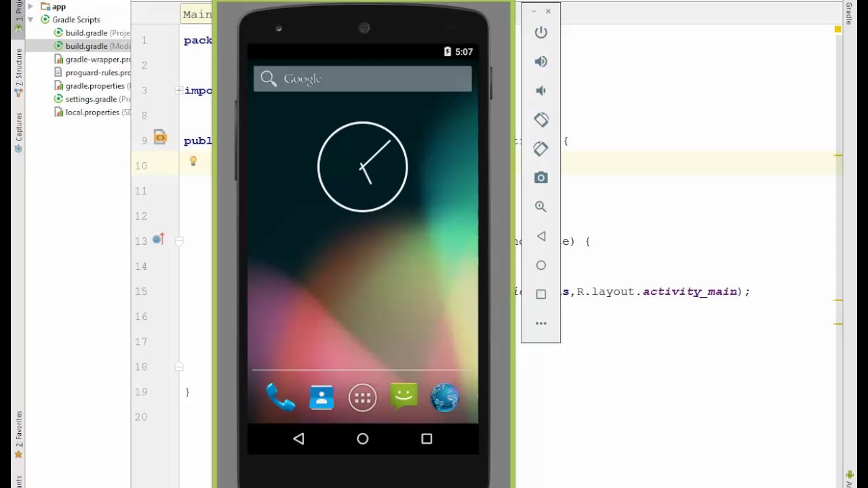Open the Gradle tool window tab
The height and width of the screenshot is (488, 868).
[x=849, y=14]
